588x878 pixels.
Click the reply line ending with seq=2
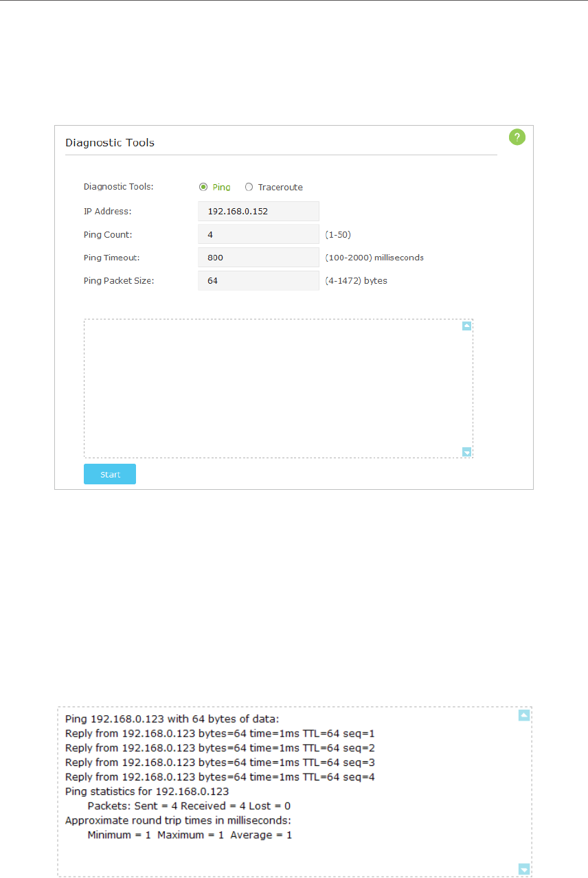pyautogui.click(x=220, y=747)
